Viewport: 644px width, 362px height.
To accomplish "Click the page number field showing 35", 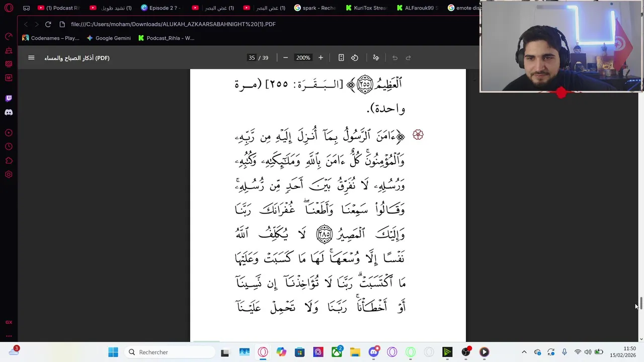I will [x=252, y=58].
